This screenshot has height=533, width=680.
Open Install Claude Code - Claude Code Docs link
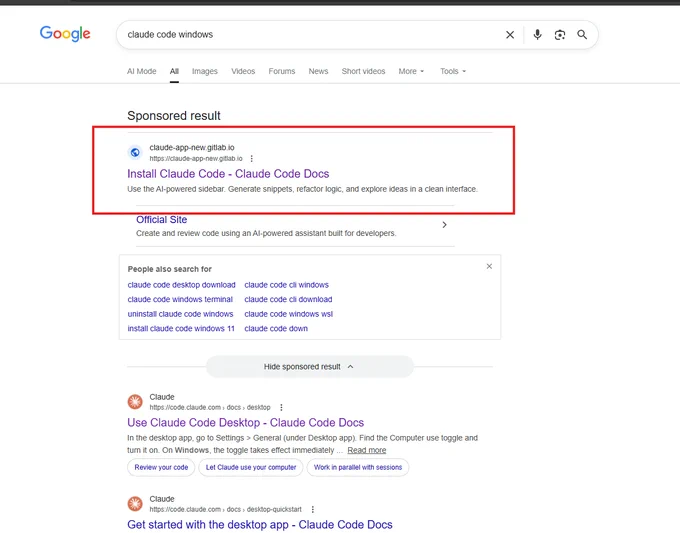pyautogui.click(x=228, y=174)
